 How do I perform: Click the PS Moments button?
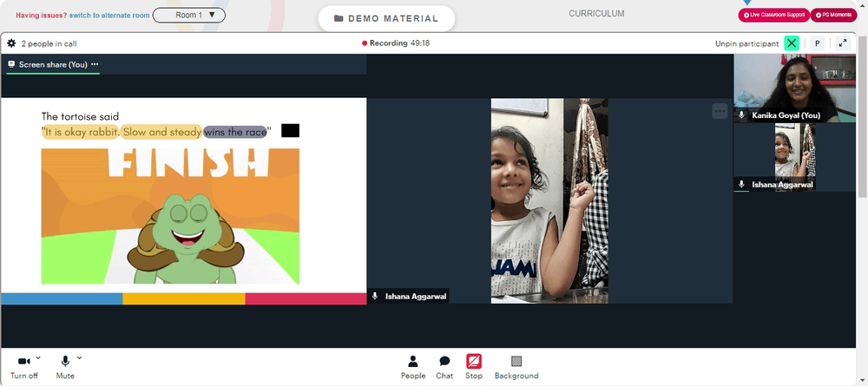pos(833,15)
